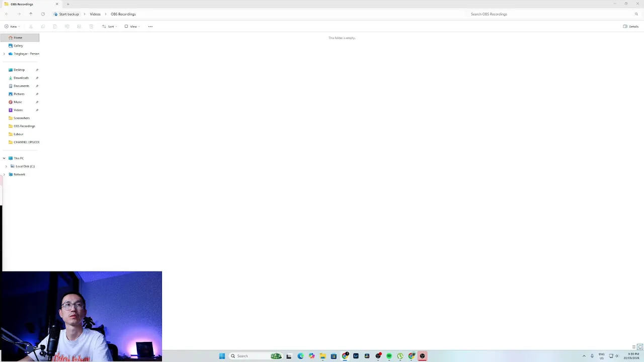Open the clock and date flyout
Image resolution: width=644 pixels, height=362 pixels.
point(632,356)
